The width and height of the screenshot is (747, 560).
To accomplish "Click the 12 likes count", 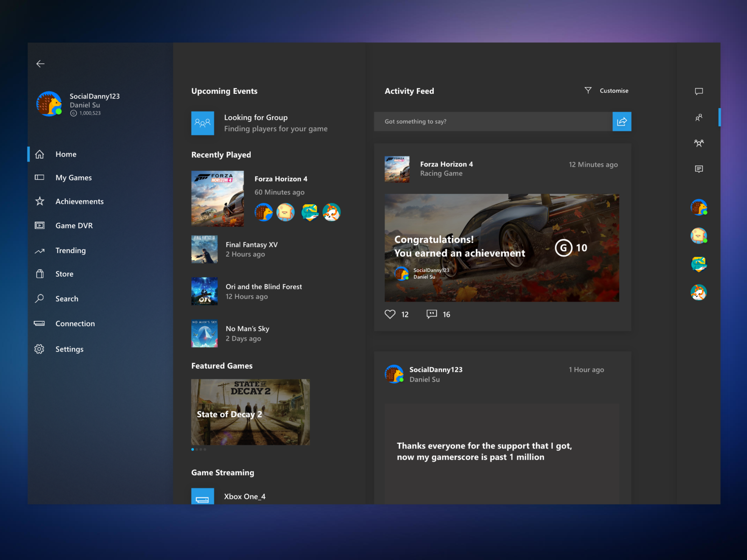I will pyautogui.click(x=405, y=315).
